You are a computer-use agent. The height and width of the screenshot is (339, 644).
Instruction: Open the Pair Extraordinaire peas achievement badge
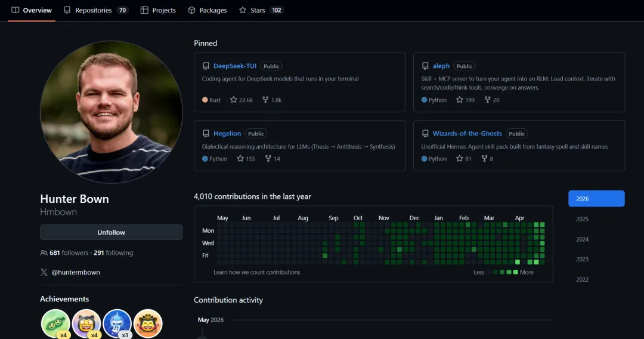click(55, 323)
